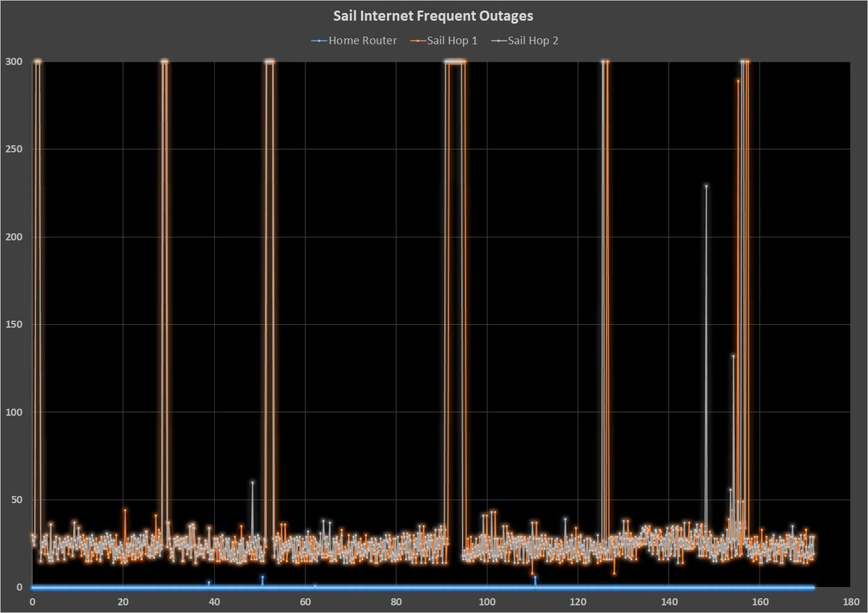
Task: Select the Sail Hop 2 legend entry
Action: pos(526,41)
